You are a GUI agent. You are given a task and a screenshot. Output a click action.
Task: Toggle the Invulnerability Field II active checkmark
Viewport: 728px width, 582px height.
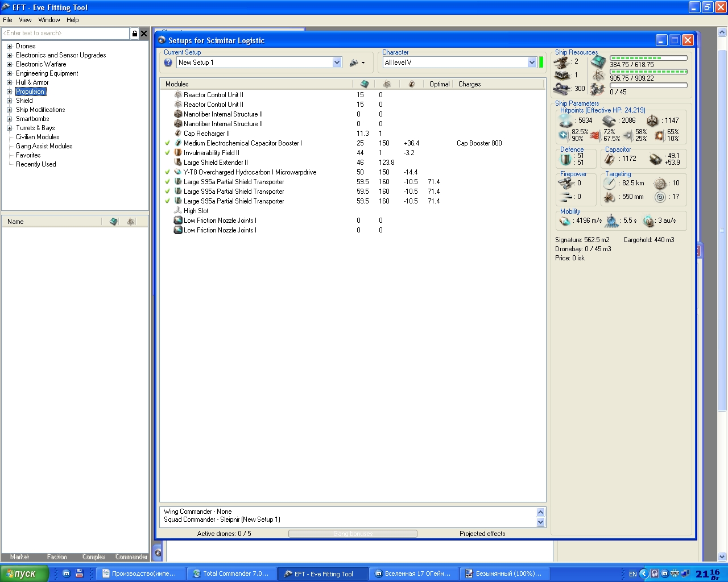click(168, 153)
